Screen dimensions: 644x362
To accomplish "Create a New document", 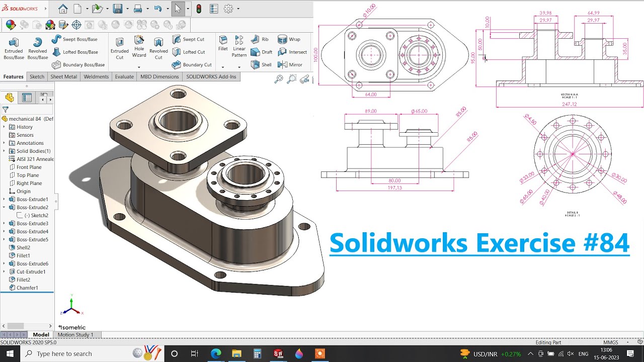I will click(77, 9).
